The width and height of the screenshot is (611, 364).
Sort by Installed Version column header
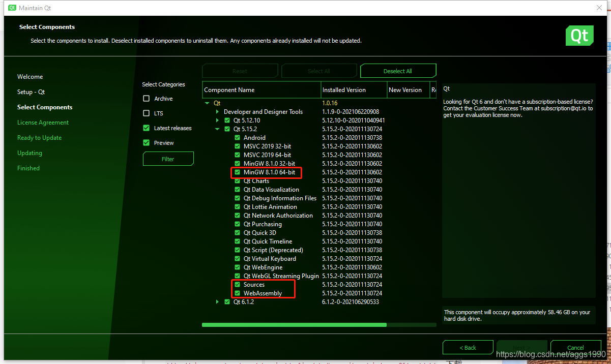(354, 90)
